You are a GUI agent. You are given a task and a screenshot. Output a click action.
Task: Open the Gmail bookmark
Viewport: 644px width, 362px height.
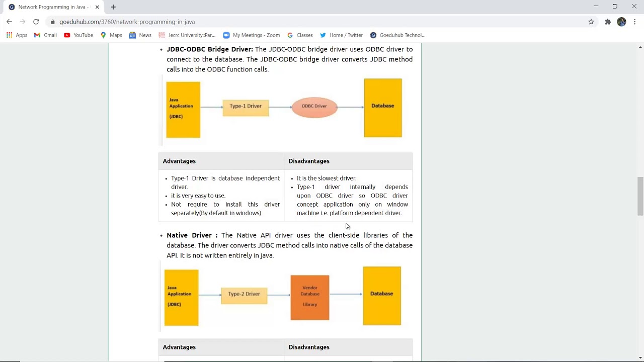point(45,35)
